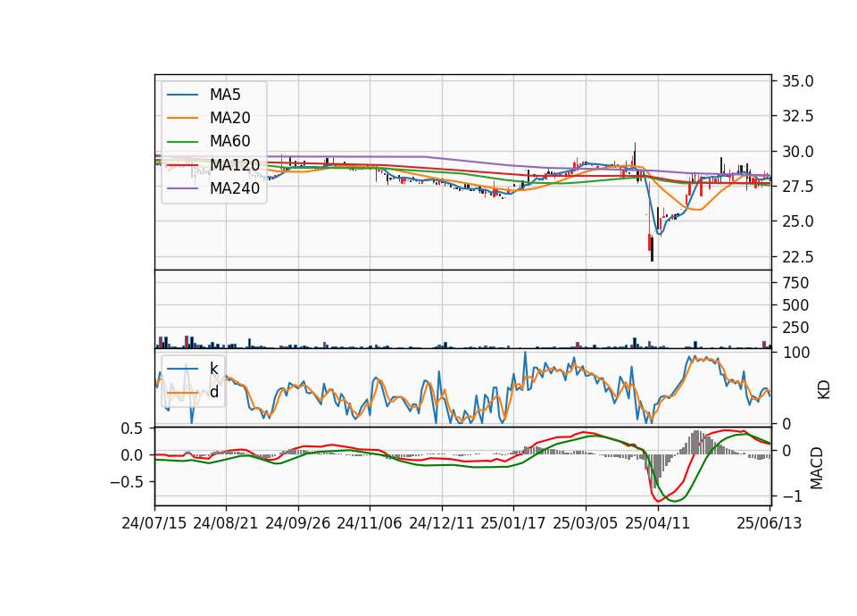Click the blue MA5 legend line swatch

pyautogui.click(x=182, y=96)
